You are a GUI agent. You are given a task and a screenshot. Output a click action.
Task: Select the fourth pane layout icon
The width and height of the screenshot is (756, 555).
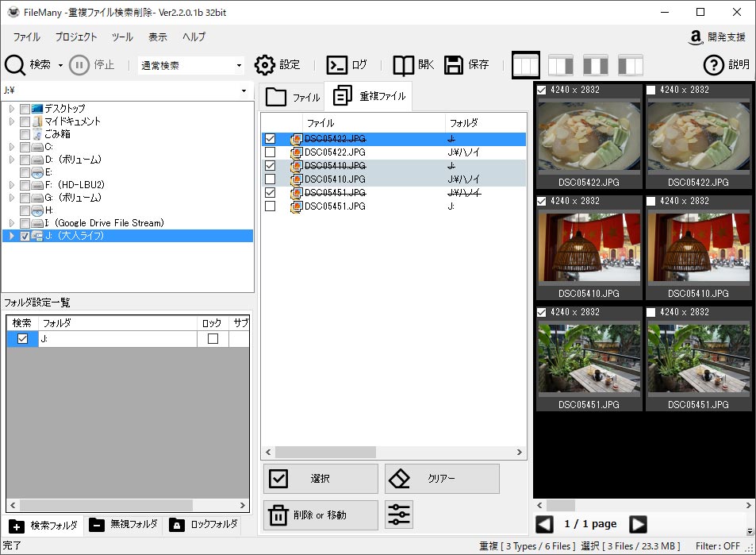631,65
